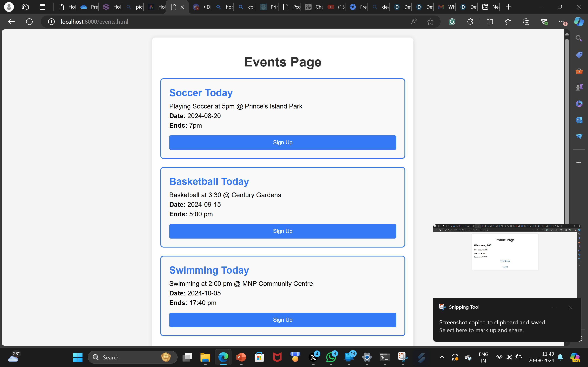Click the browser refresh icon
This screenshot has width=588, height=367.
pos(29,22)
